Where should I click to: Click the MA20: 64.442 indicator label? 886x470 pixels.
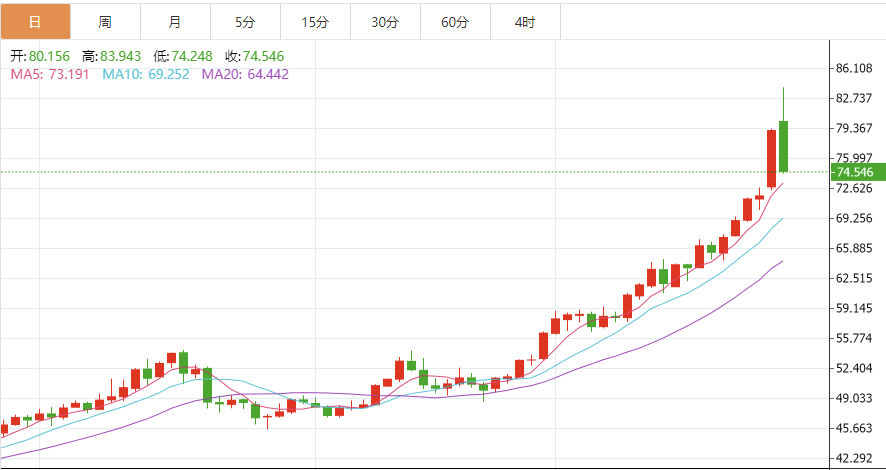245,74
